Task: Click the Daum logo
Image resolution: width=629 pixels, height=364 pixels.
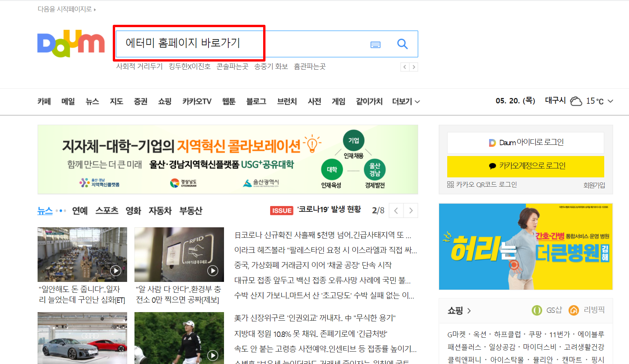Action: pyautogui.click(x=71, y=43)
